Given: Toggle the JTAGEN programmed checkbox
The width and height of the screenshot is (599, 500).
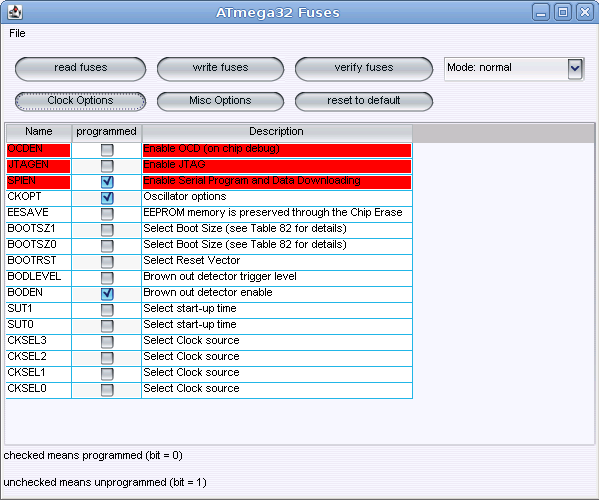Looking at the screenshot, I should (107, 166).
